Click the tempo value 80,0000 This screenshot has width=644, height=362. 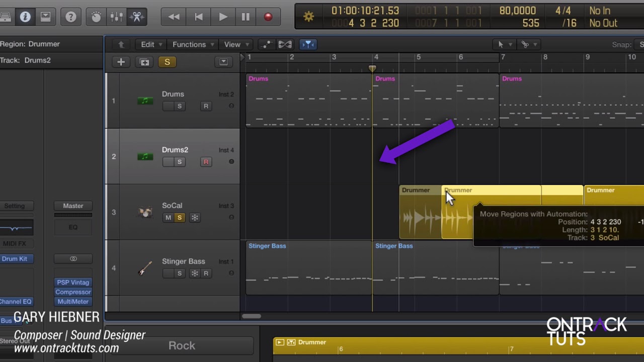(x=518, y=11)
